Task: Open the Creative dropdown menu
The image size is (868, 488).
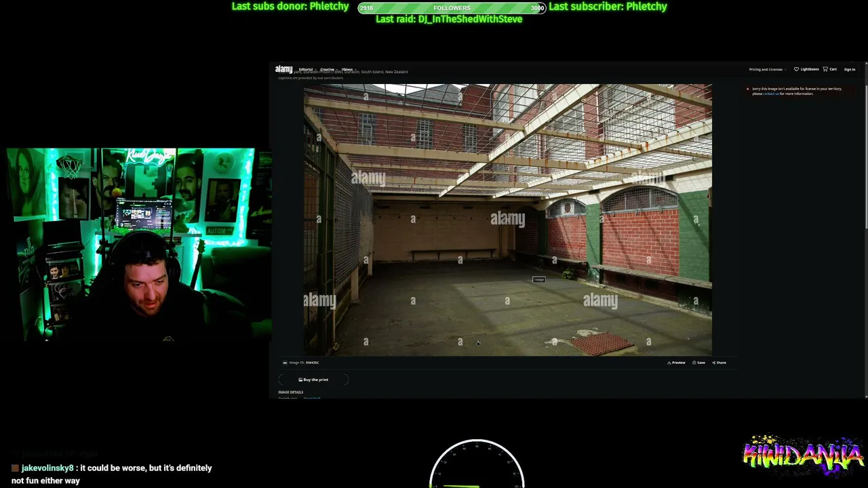Action: (x=328, y=69)
